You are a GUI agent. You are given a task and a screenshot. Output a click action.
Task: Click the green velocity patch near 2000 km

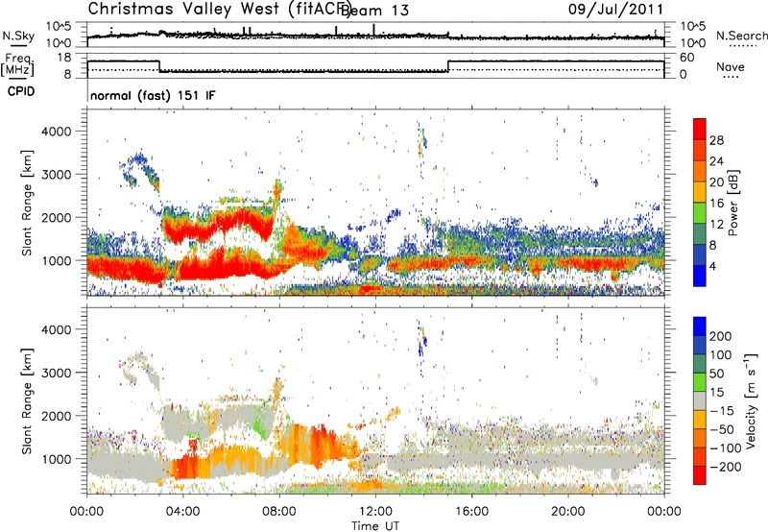pos(262,423)
